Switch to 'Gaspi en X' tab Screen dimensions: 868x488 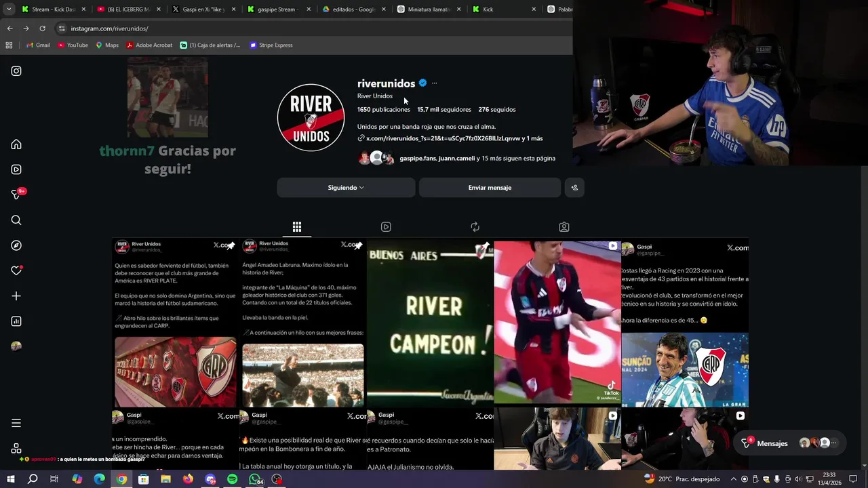(x=204, y=9)
